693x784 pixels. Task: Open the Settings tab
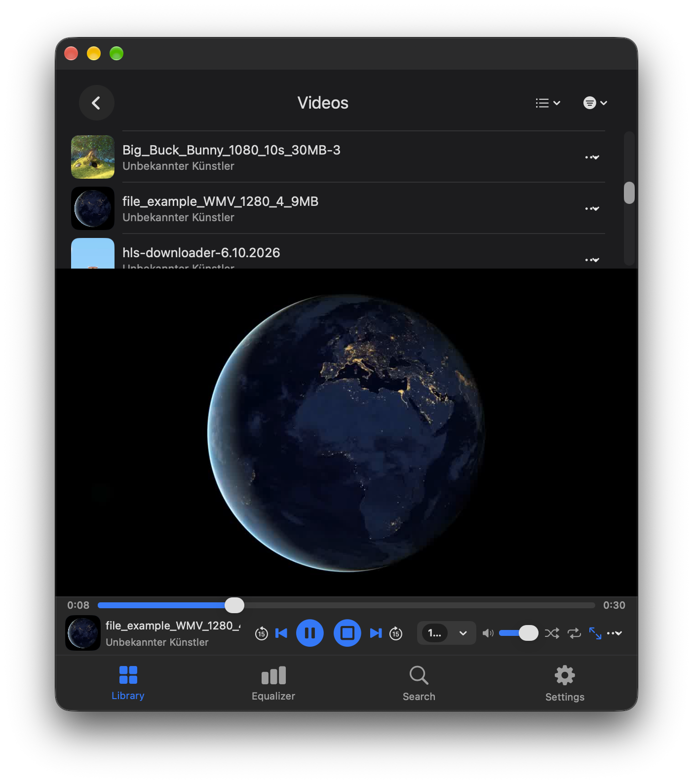click(x=565, y=683)
